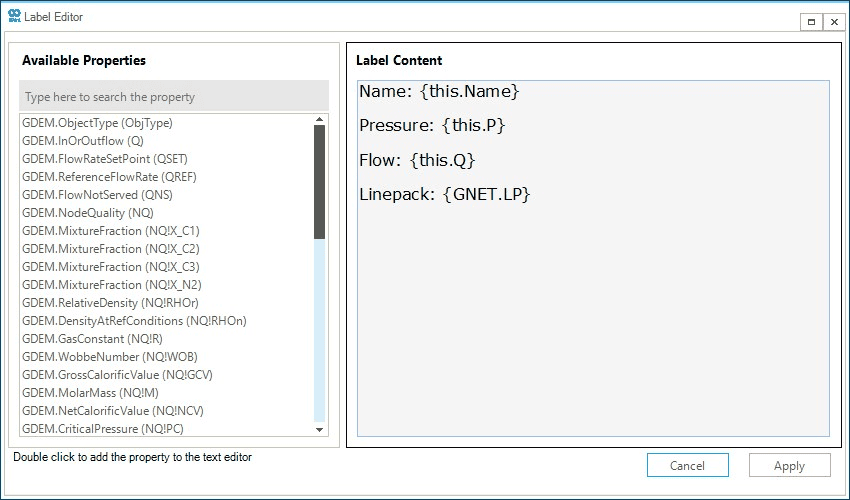Select GDEM.InOrOutflow (Q) property
Viewport: 850px width, 500px height.
coord(83,141)
